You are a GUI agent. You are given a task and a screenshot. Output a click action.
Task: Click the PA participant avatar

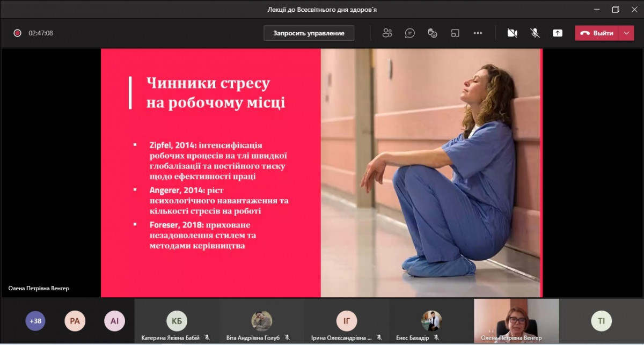75,321
